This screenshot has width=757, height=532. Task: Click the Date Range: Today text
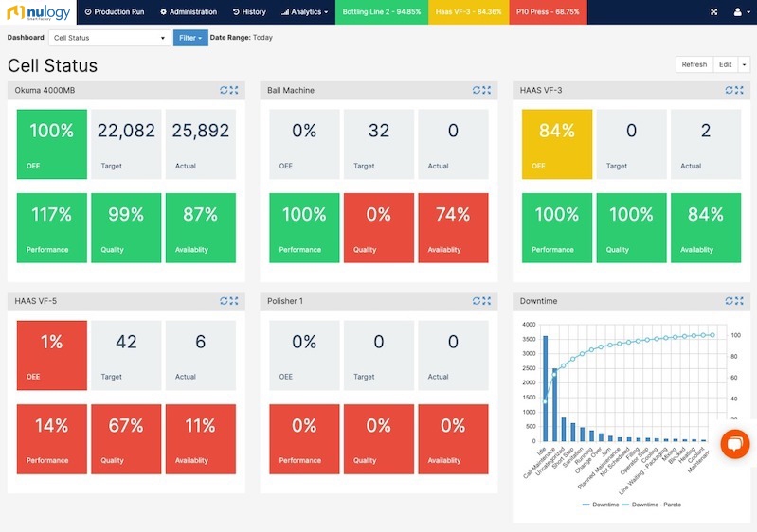coord(241,38)
